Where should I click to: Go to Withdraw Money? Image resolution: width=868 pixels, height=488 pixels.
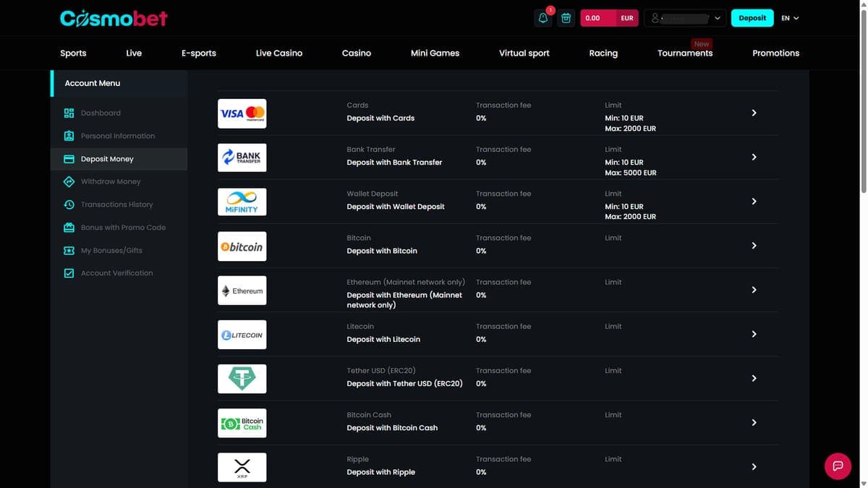[x=111, y=181]
